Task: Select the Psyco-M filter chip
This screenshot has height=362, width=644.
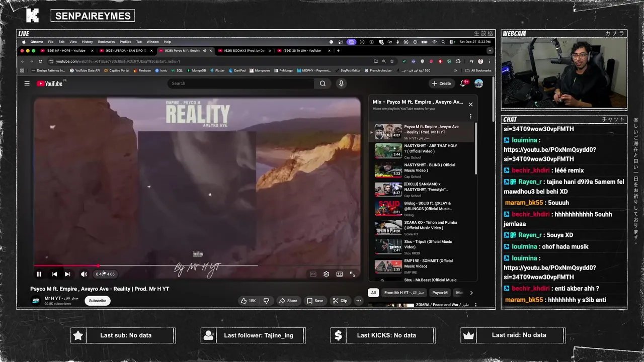Action: coord(440,293)
